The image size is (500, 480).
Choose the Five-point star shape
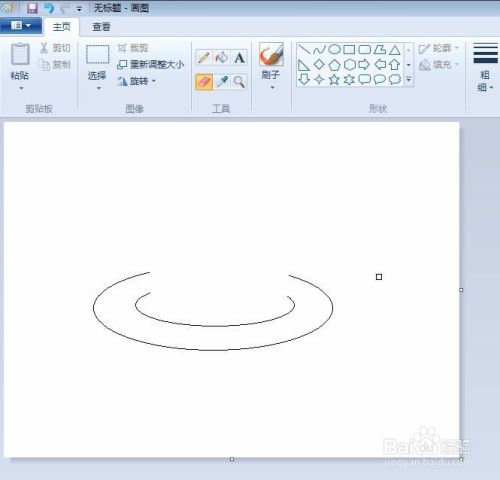[334, 79]
